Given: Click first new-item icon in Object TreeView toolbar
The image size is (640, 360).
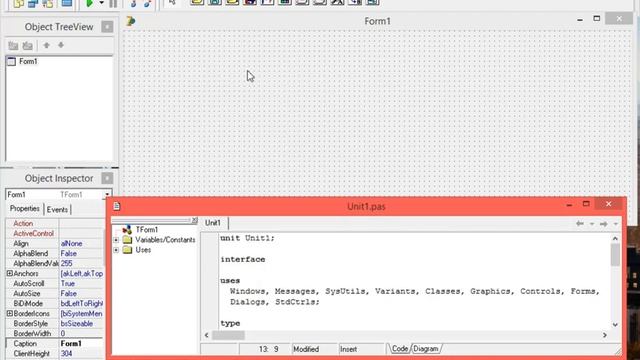Looking at the screenshot, I should click(x=13, y=45).
